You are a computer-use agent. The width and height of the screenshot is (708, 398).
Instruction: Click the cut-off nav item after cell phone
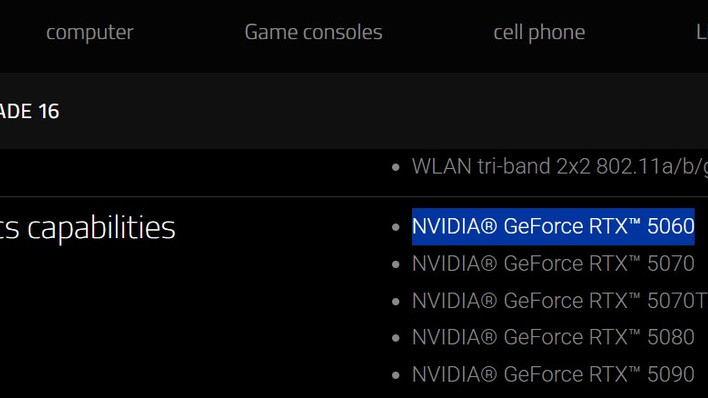coord(702,32)
